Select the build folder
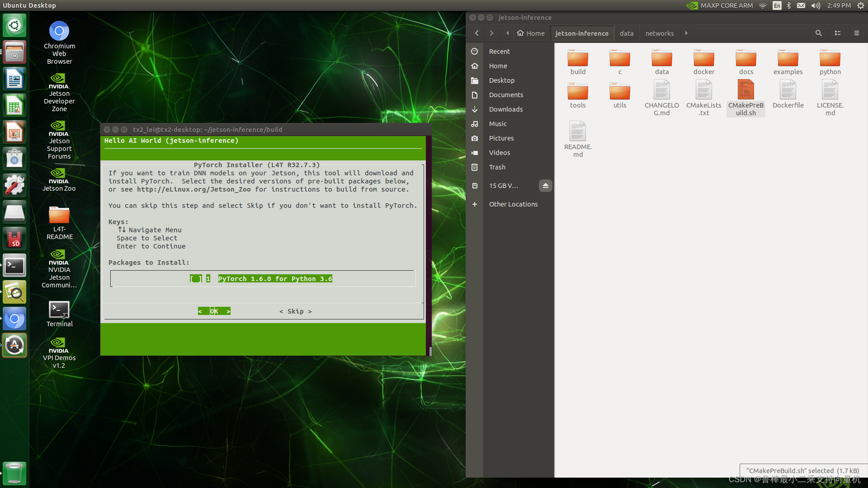868x488 pixels. click(x=578, y=62)
